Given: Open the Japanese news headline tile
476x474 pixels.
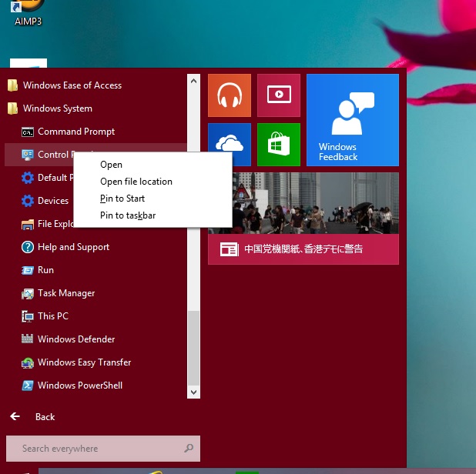Looking at the screenshot, I should click(303, 249).
